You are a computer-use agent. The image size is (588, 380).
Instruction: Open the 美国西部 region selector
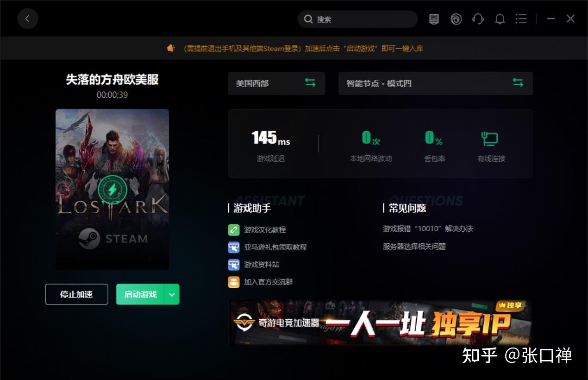(276, 83)
